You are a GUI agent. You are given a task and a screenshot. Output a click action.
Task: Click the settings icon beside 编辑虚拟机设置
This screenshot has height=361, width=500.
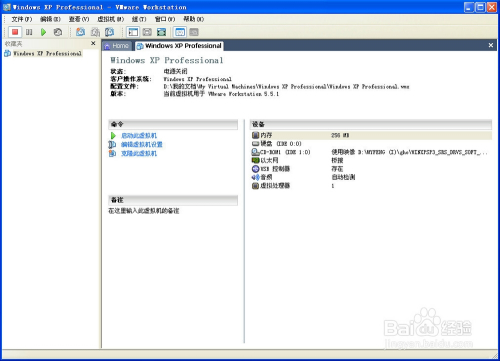click(112, 144)
